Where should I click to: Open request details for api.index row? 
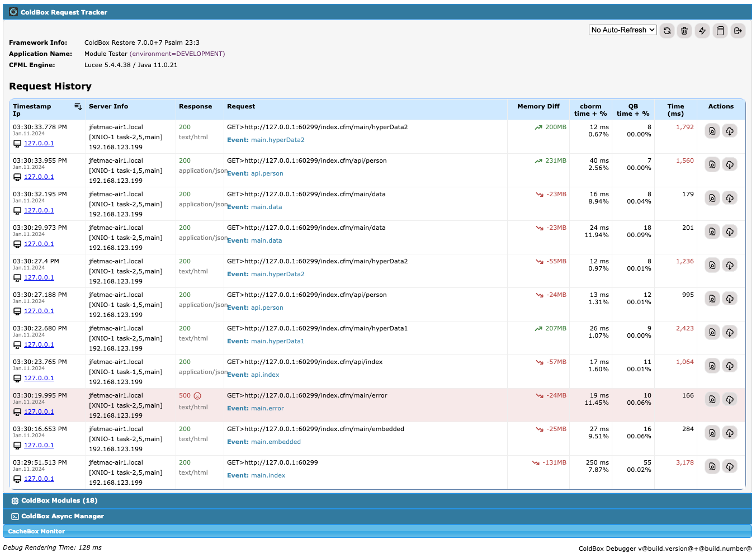tap(712, 366)
